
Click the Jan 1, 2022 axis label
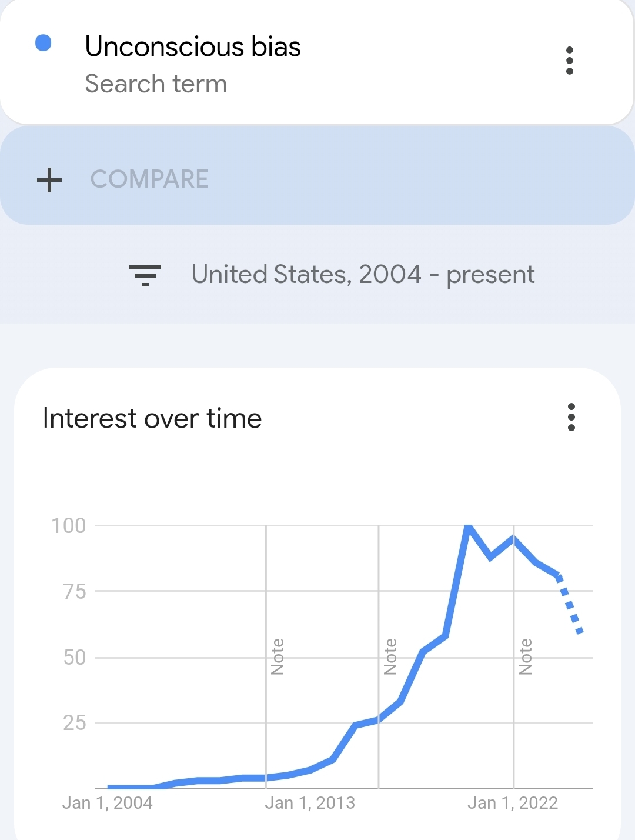513,803
